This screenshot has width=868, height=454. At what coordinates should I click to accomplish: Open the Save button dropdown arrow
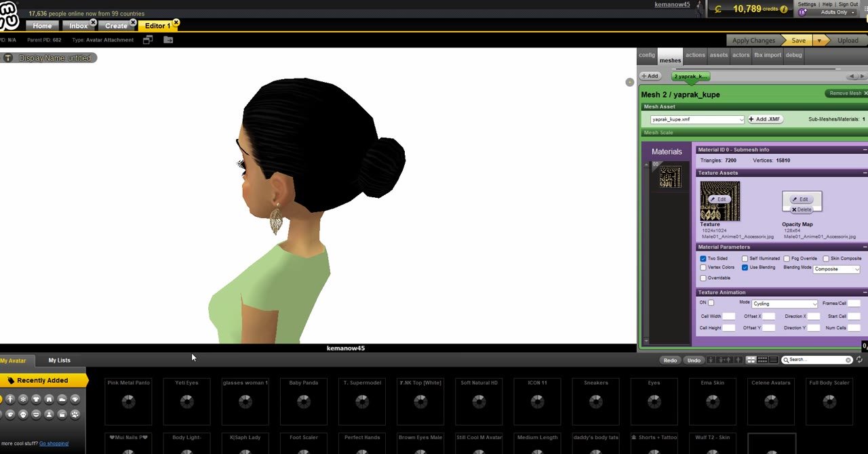819,41
